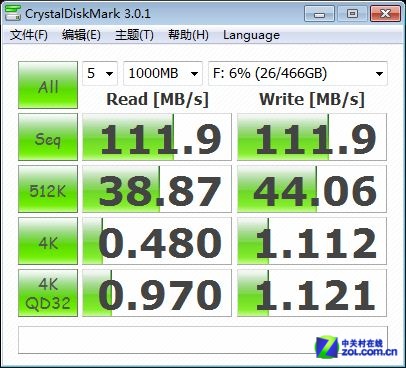Click the Read [MB/s] column header
The image size is (406, 368).
157,99
